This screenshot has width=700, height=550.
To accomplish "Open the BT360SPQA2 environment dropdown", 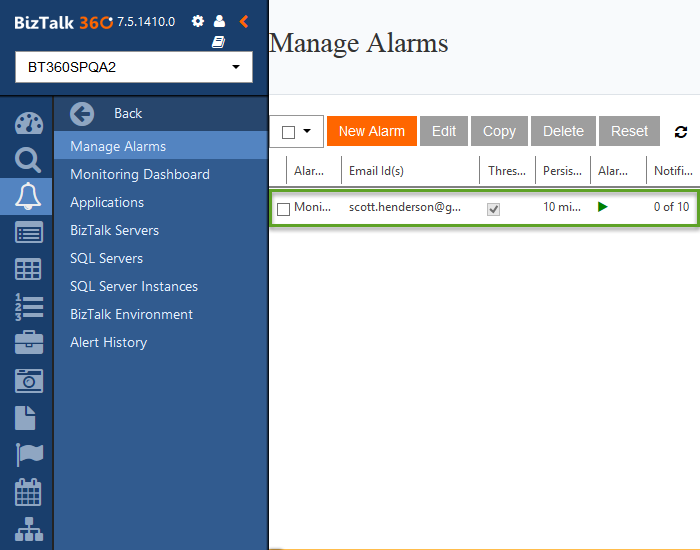I will (x=134, y=67).
